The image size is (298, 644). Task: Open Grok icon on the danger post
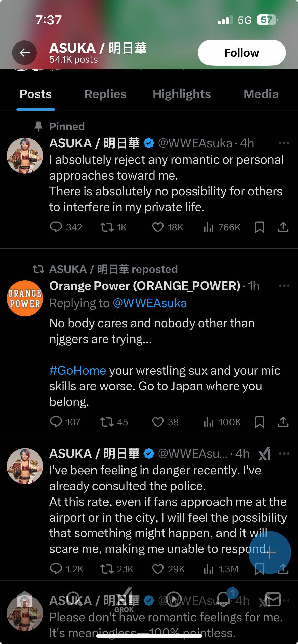click(x=265, y=453)
